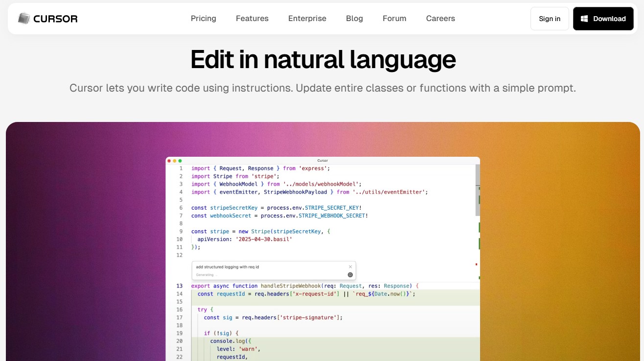Click the "const stripeSecretKey" line
The image size is (644, 361).
coord(276,208)
